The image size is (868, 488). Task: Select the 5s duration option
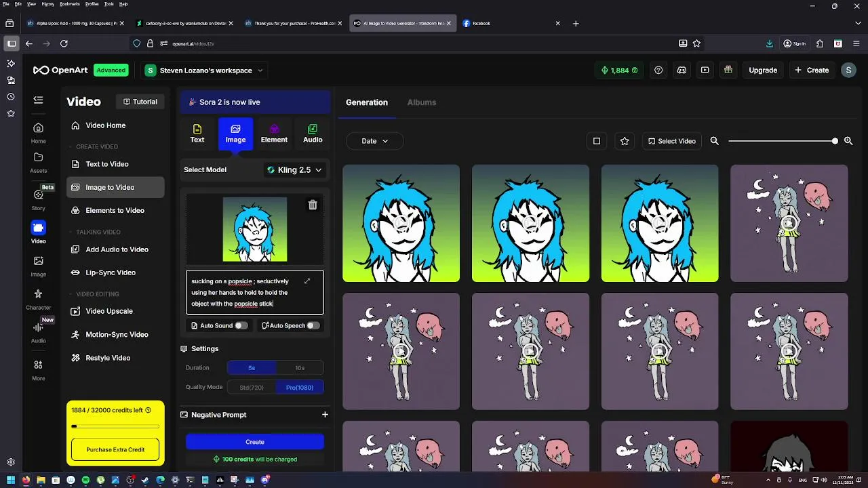(x=252, y=368)
